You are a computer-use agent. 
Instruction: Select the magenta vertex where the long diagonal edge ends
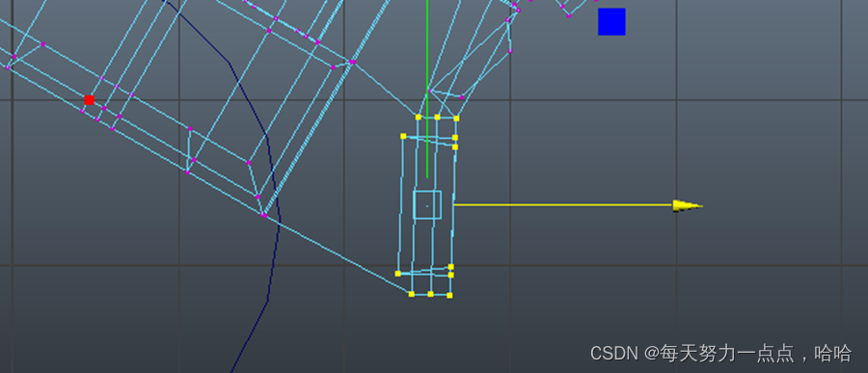(264, 215)
